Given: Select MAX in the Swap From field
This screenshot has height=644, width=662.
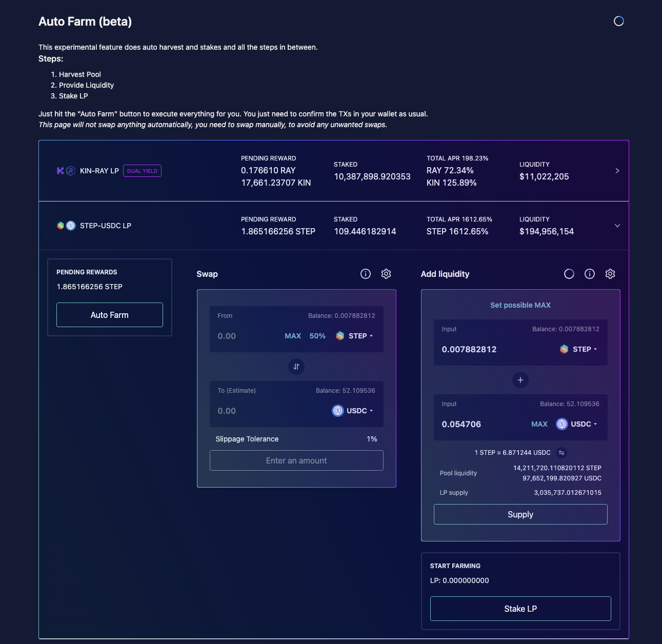Looking at the screenshot, I should pos(293,336).
